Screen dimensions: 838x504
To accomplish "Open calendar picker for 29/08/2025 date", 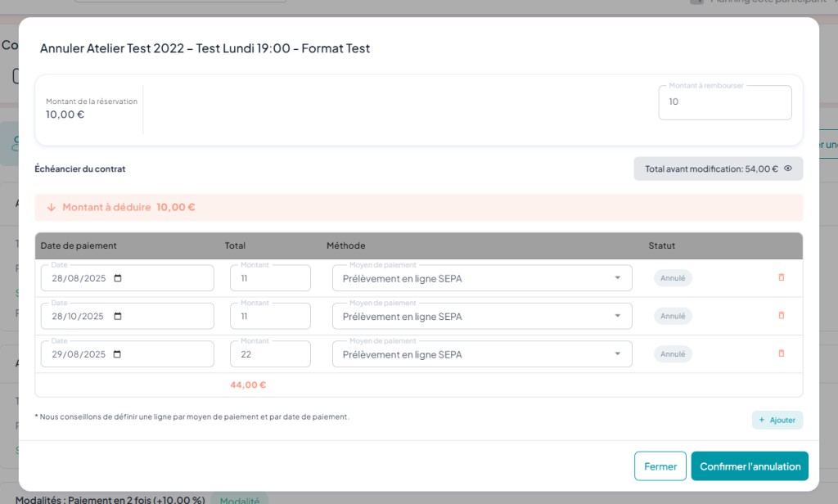I will [118, 354].
